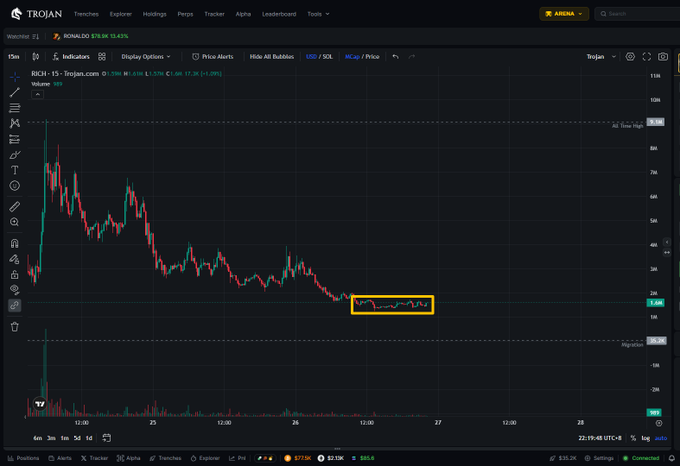Click the Trojan logo
680x466 pixels.
36,14
